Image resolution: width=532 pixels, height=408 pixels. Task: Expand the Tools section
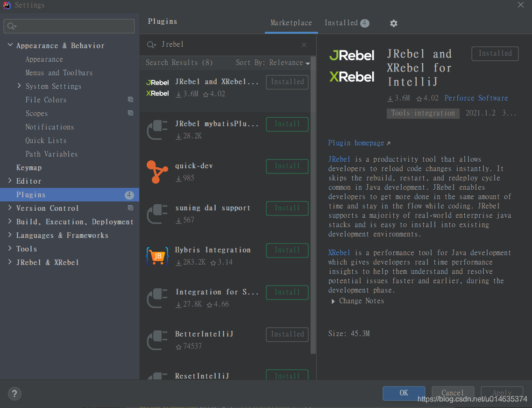[x=10, y=249]
